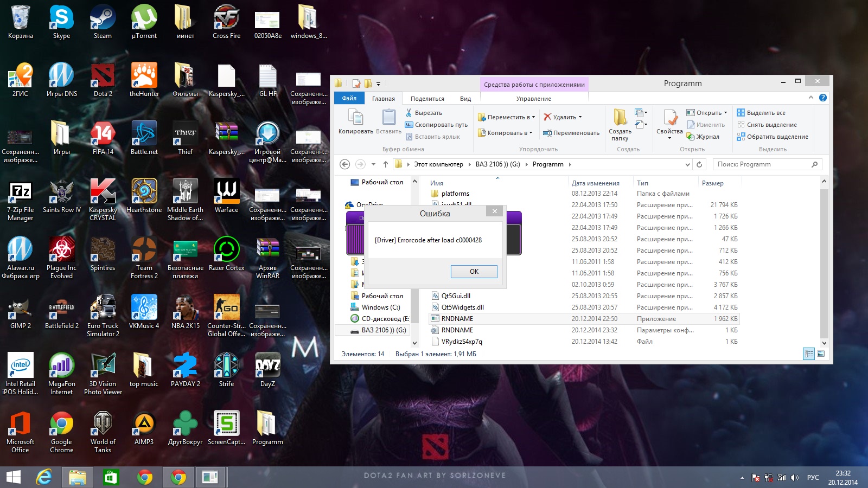Open the Steam desktop icon
Image resolution: width=868 pixels, height=488 pixels.
tap(103, 22)
